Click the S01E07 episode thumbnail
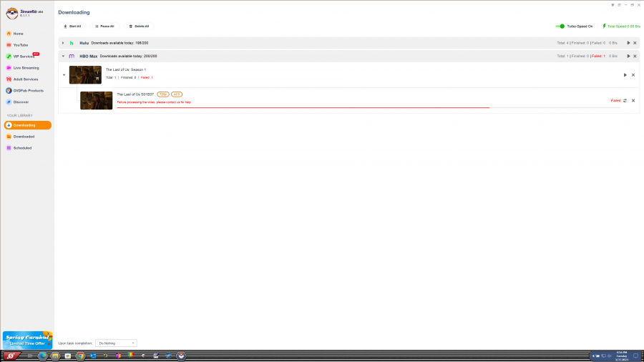The height and width of the screenshot is (362, 644). tap(96, 101)
